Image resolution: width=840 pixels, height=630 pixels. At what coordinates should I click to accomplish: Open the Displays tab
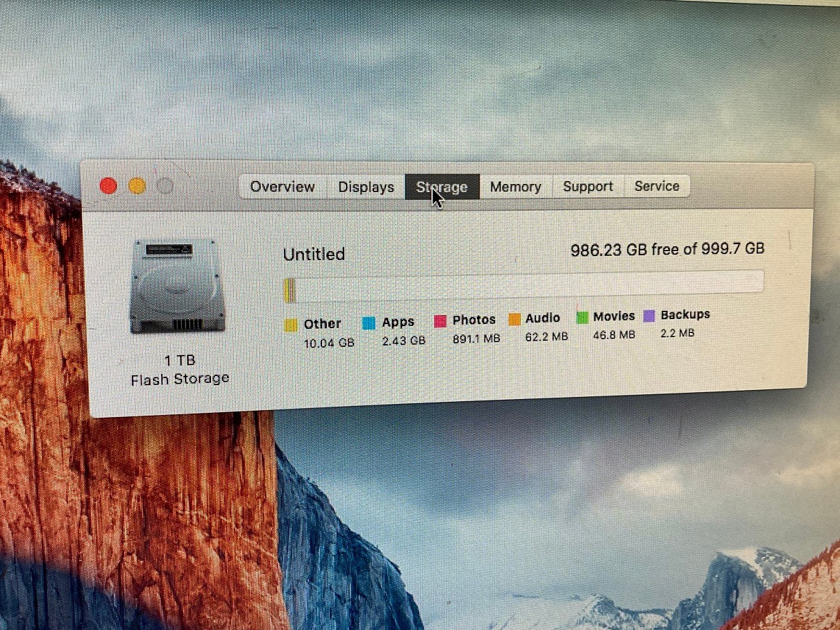tap(366, 187)
